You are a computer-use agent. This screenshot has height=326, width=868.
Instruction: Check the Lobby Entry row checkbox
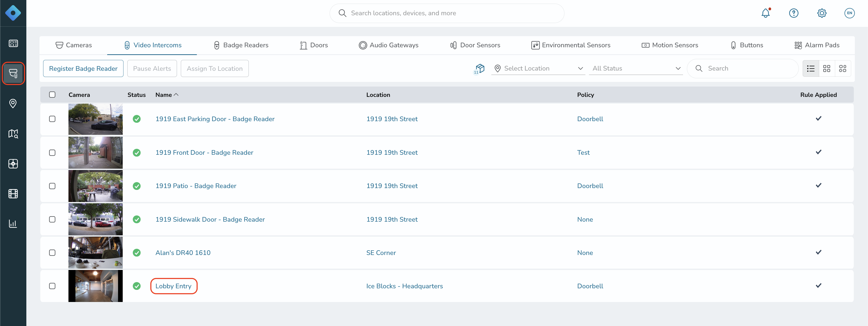pyautogui.click(x=52, y=286)
